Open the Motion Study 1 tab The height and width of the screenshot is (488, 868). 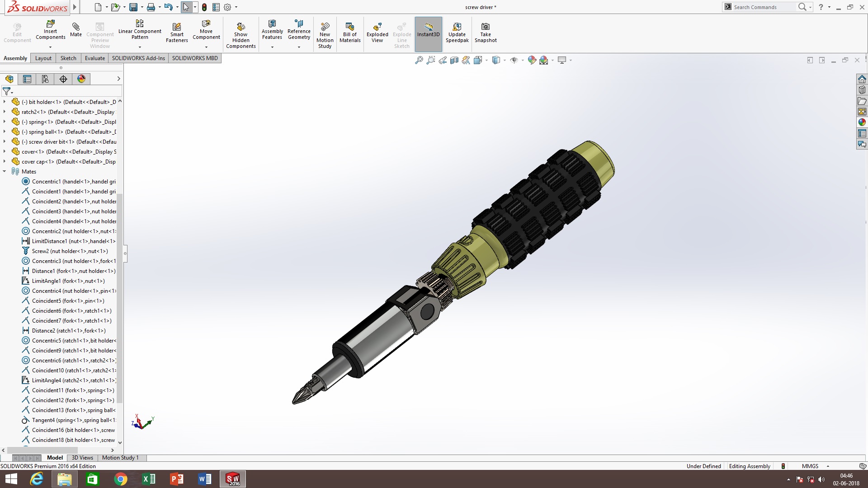[x=120, y=458]
